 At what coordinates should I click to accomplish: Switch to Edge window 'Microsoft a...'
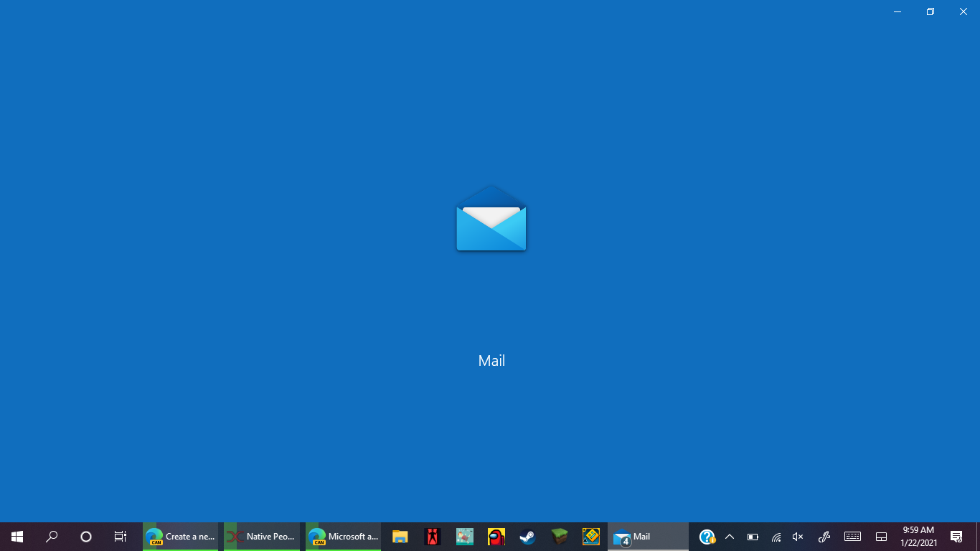pyautogui.click(x=343, y=537)
